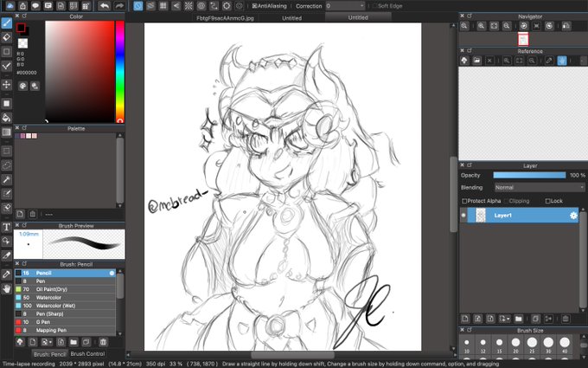Viewport: 588px width, 368px height.
Task: Click the speech bubble icon in top toolbar
Action: coord(35,6)
